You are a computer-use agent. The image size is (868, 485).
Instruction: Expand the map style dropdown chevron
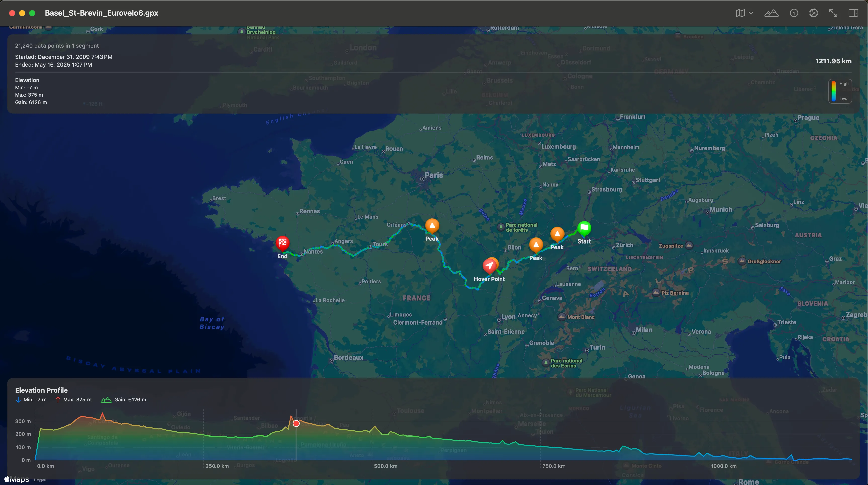[x=751, y=13]
